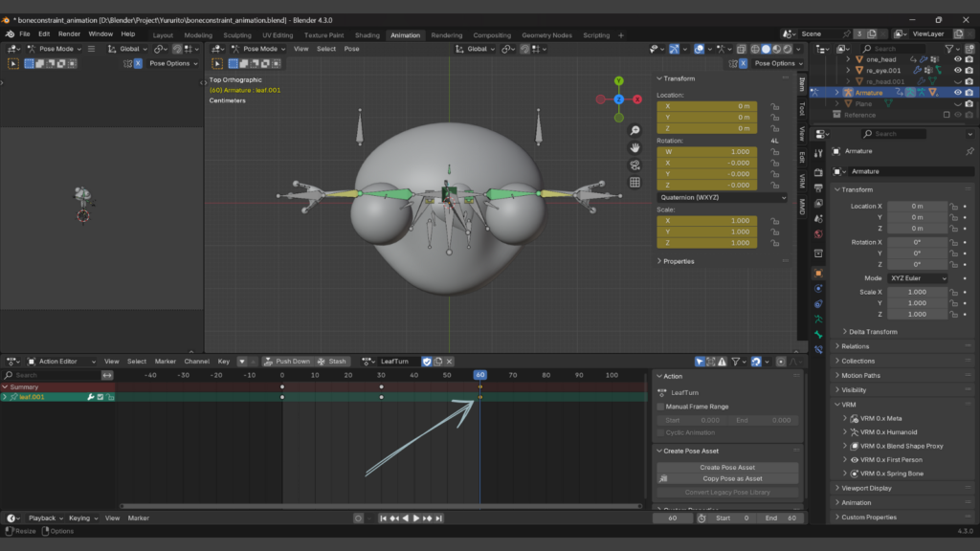Open the Bone Constraints properties tab icon
The image size is (980, 551).
point(818,350)
